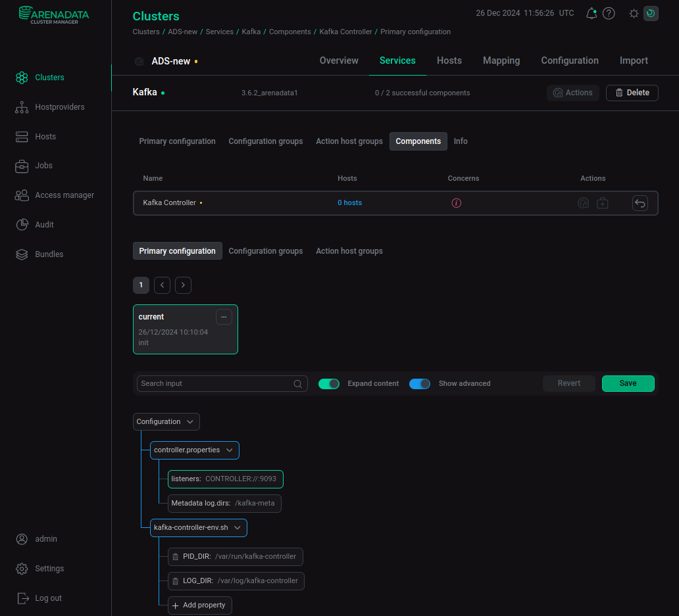Delete the Kafka service
Screen dimensions: 679x616
point(632,93)
